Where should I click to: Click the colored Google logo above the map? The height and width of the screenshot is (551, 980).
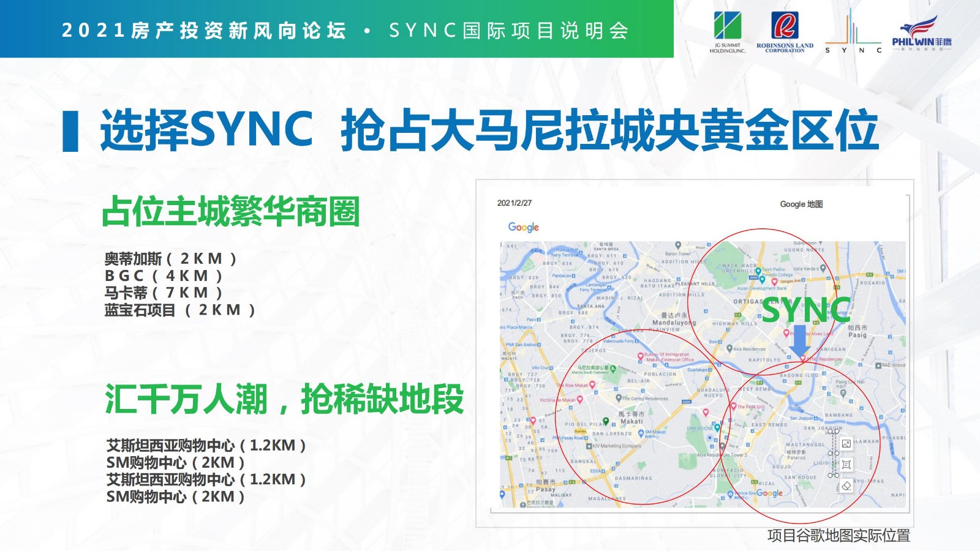tap(524, 227)
